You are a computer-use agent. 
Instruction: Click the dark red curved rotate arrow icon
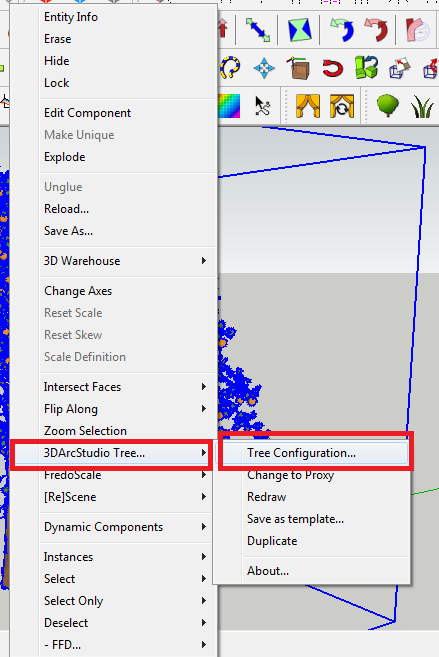(x=375, y=30)
